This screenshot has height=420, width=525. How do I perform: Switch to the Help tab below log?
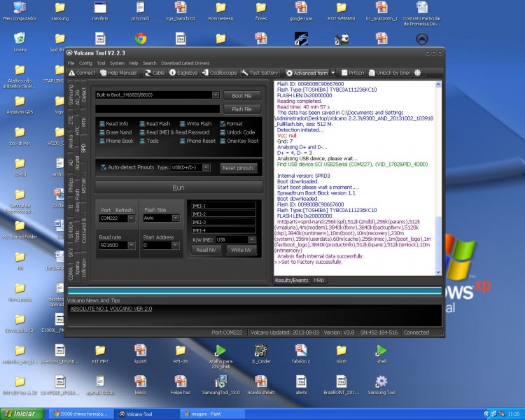(x=319, y=280)
